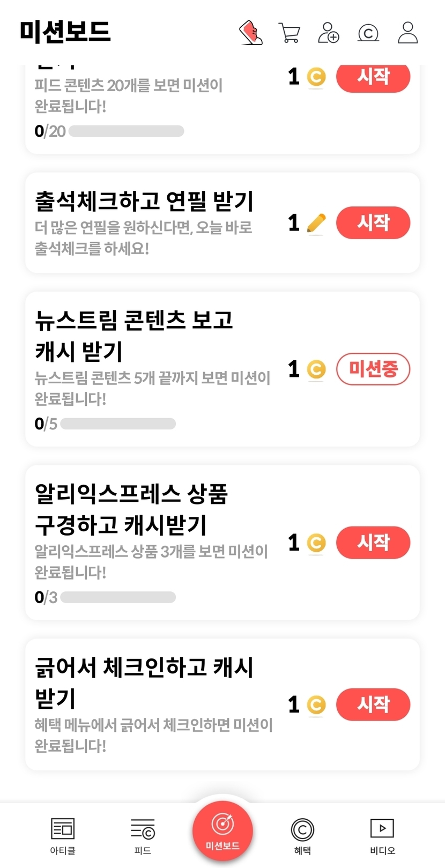This screenshot has height=868, width=445.
Task: Go to the 혜택 tab
Action: tap(302, 835)
